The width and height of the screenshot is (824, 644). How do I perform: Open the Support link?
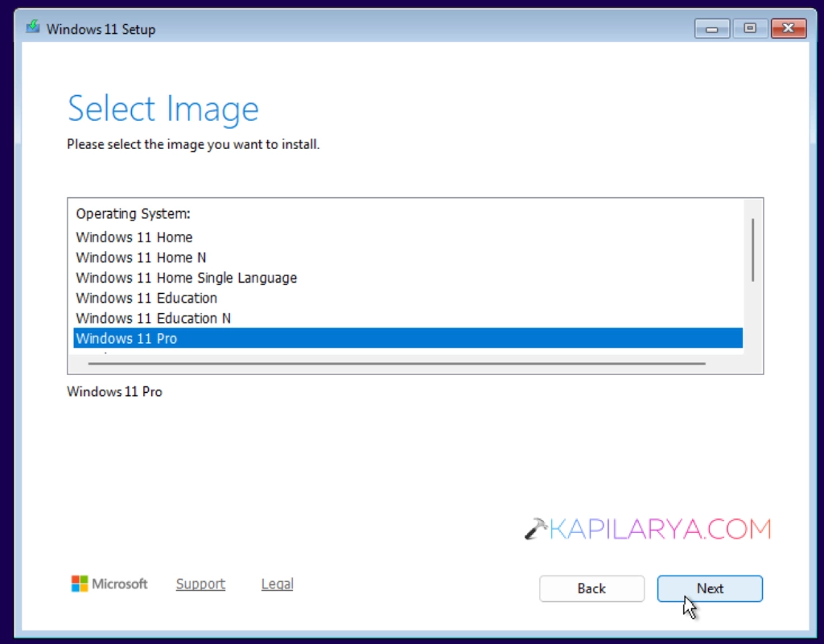click(x=200, y=584)
